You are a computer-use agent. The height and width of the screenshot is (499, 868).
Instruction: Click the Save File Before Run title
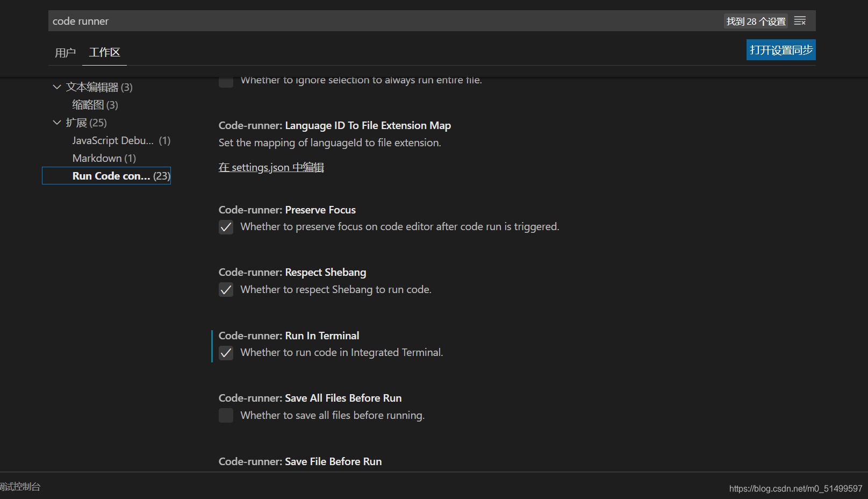pyautogui.click(x=300, y=461)
